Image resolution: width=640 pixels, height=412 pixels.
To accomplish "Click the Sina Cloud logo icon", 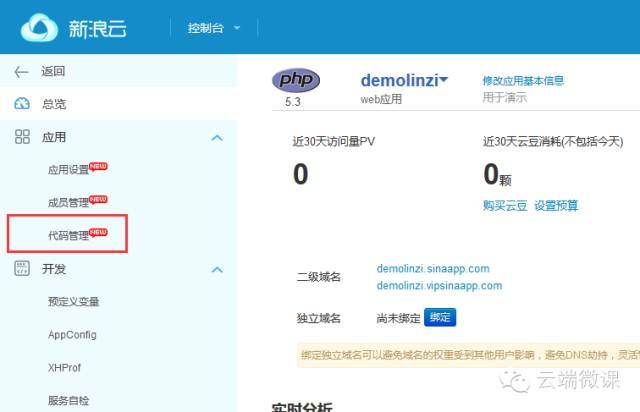I will tap(39, 28).
